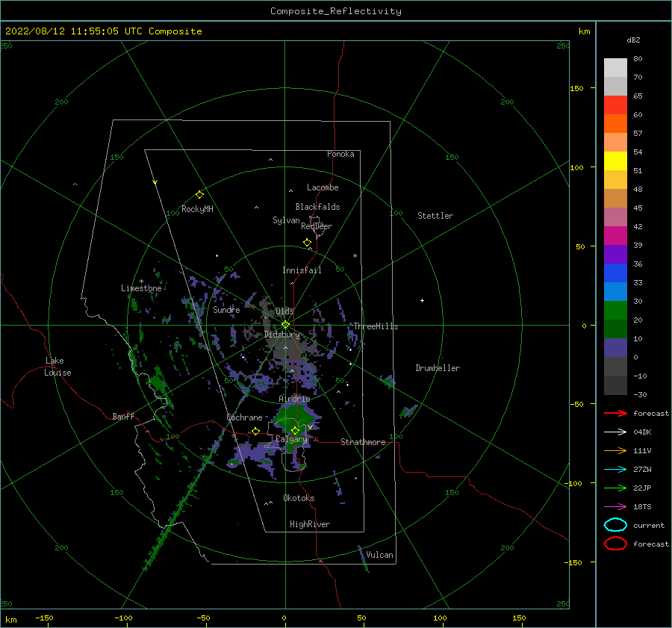This screenshot has height=628, width=672.
Task: Click the red forecast arrow in the legend
Action: click(615, 413)
